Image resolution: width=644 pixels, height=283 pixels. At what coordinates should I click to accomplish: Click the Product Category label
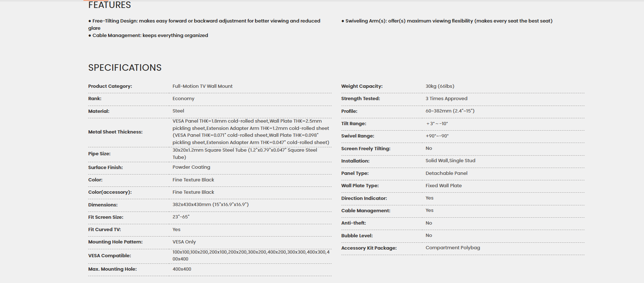coord(110,86)
